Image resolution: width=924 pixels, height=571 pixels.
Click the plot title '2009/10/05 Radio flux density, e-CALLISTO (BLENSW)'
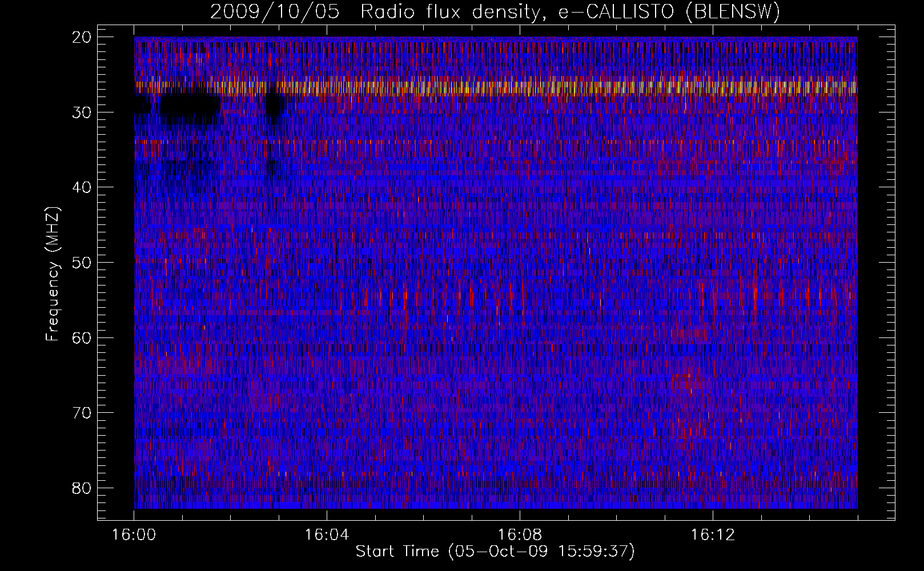[x=495, y=11]
